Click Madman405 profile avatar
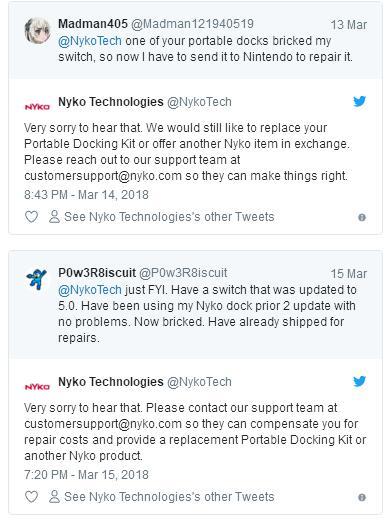 [x=38, y=31]
